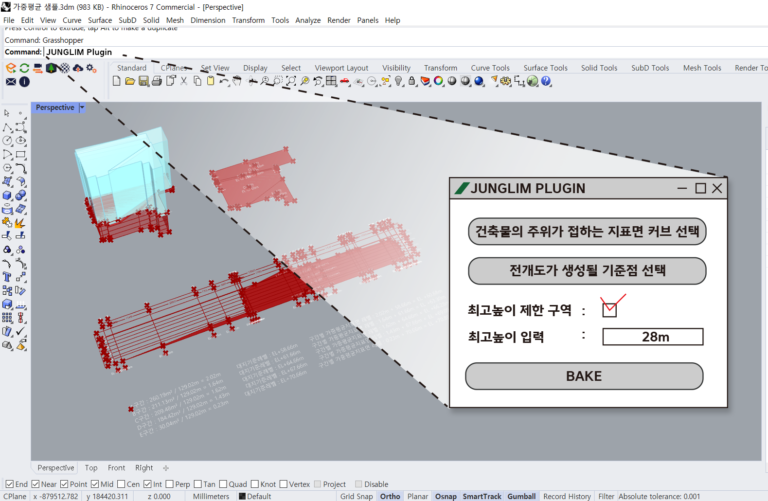This screenshot has height=501, width=768.
Task: Click the padlock Lock objects icon
Action: (412, 81)
